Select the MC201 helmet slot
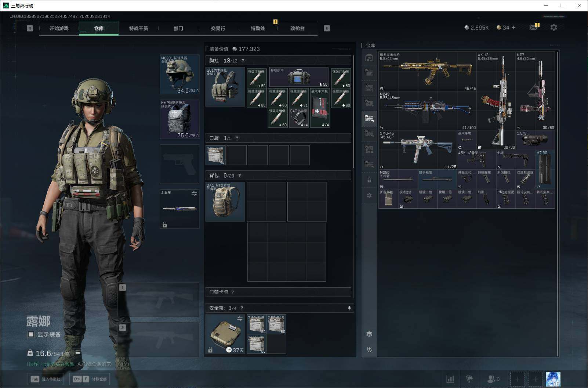588x388 pixels. [x=179, y=75]
